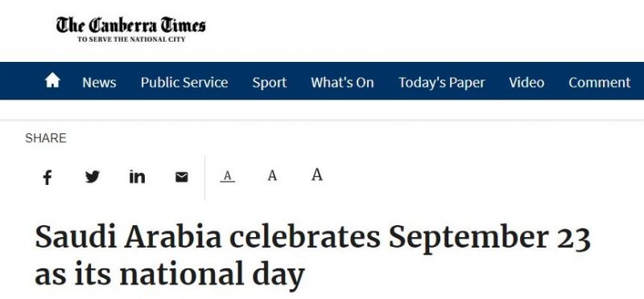Select the large text size A
This screenshot has height=299, width=644.
(x=316, y=174)
